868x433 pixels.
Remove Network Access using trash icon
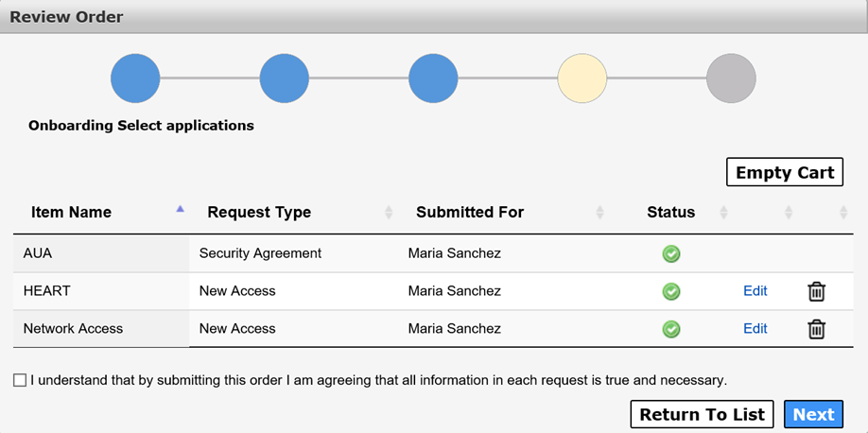pos(817,329)
